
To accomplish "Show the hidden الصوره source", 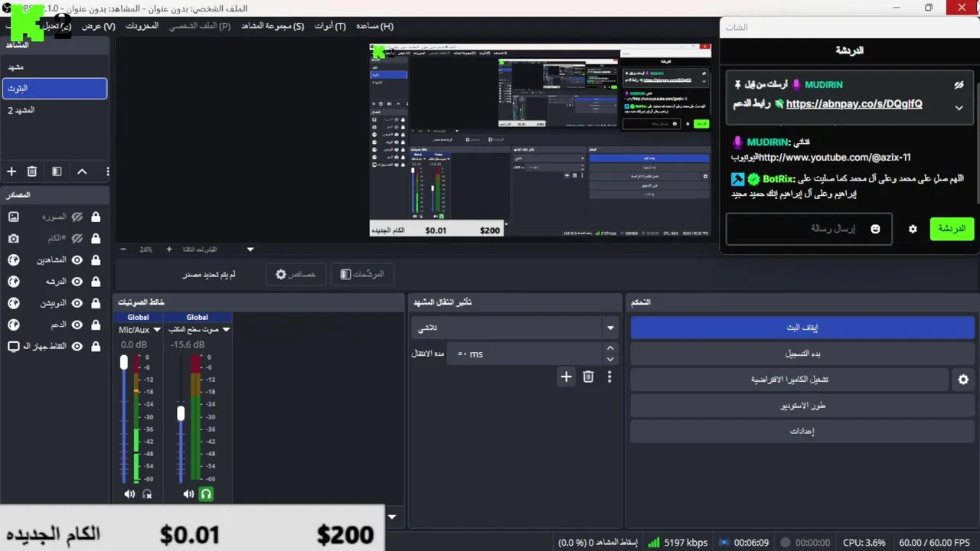I will tap(77, 217).
